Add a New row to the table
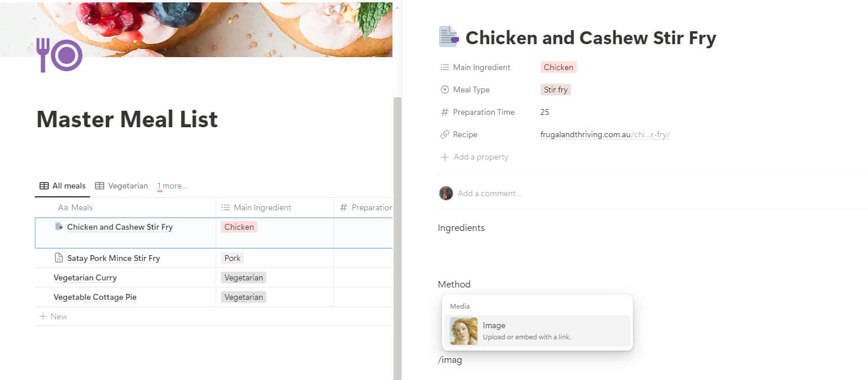The height and width of the screenshot is (380, 868). pyautogui.click(x=53, y=316)
